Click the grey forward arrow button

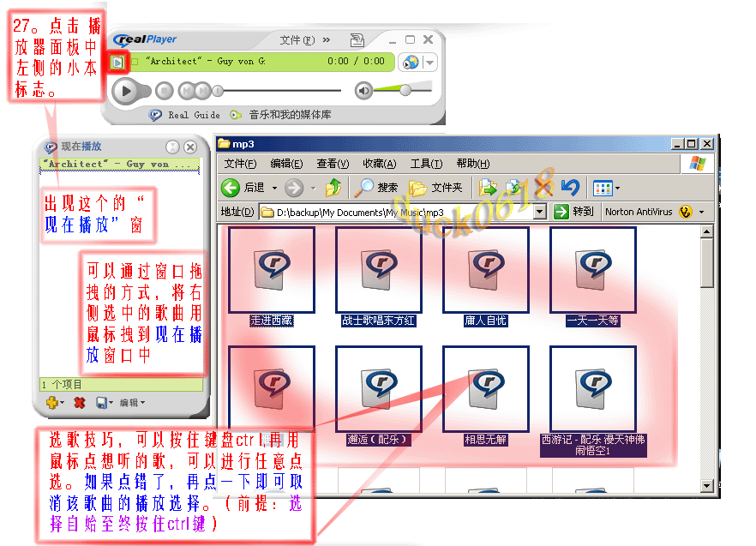(x=294, y=188)
